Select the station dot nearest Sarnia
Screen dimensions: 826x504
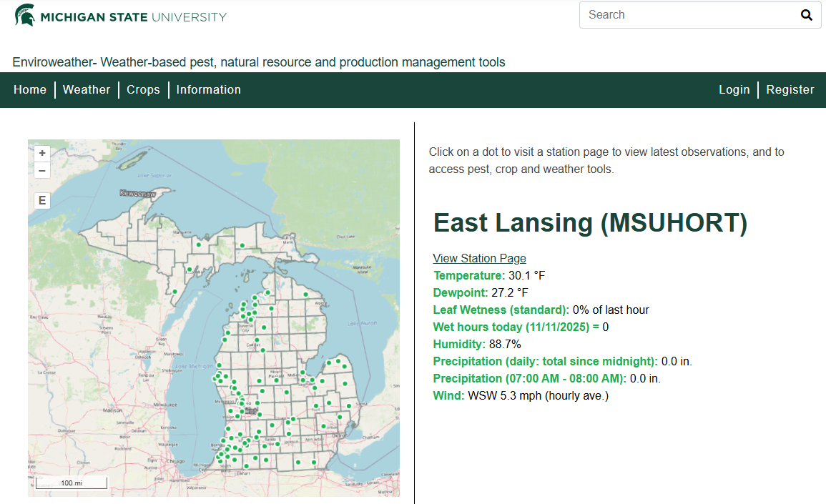(x=348, y=406)
